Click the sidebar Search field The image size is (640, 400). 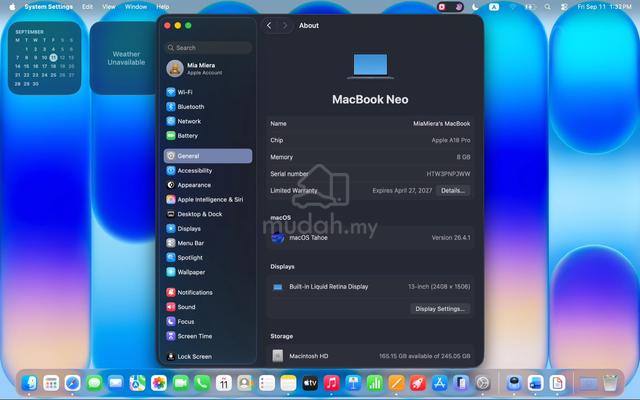click(x=208, y=48)
